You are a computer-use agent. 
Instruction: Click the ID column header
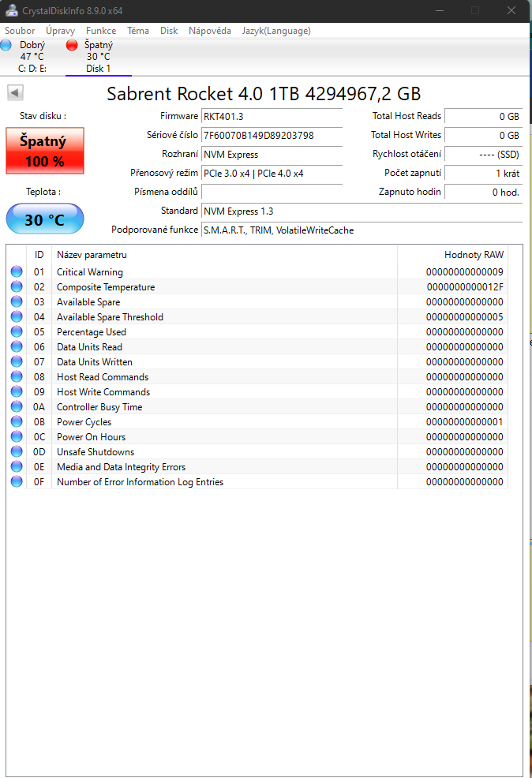pyautogui.click(x=39, y=255)
